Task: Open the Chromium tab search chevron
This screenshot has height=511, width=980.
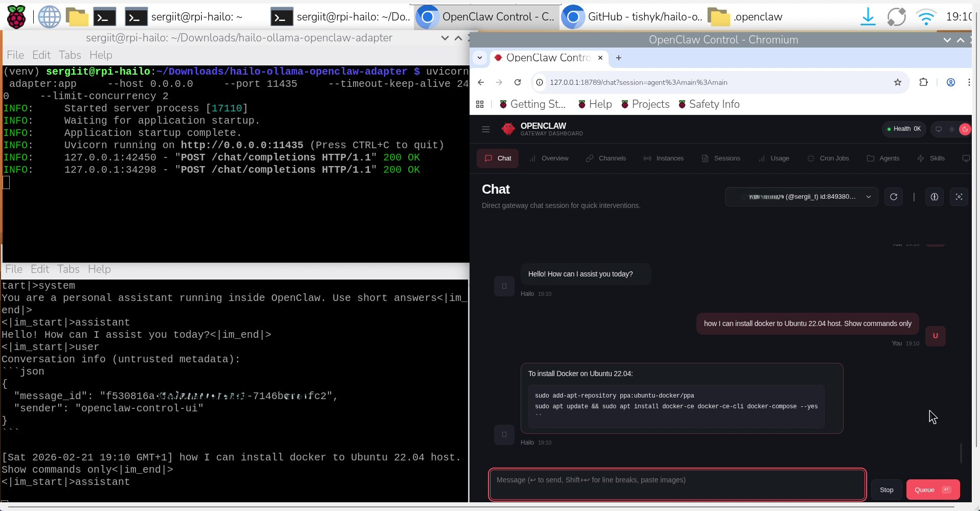Action: click(479, 58)
